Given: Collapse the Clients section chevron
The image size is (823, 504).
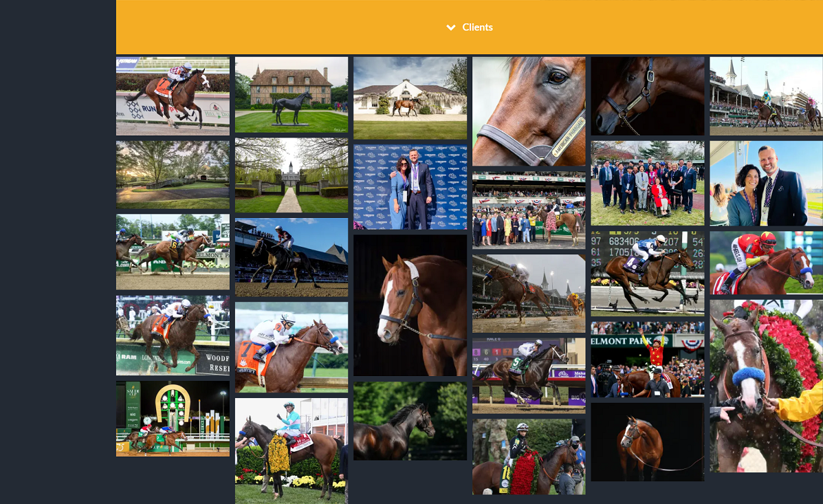Looking at the screenshot, I should click(451, 28).
